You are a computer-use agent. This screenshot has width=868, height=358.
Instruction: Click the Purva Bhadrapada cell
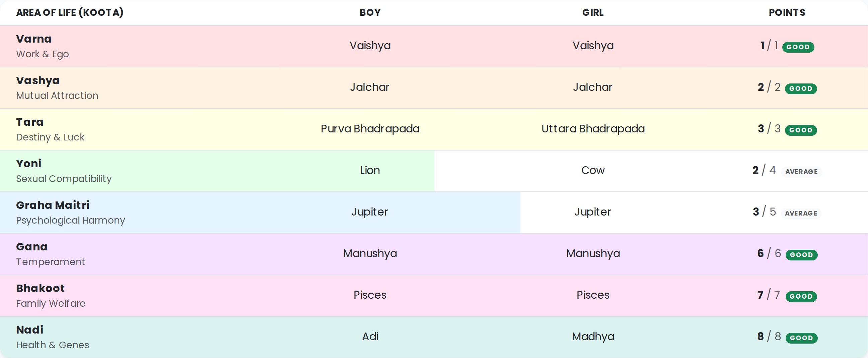pos(370,129)
